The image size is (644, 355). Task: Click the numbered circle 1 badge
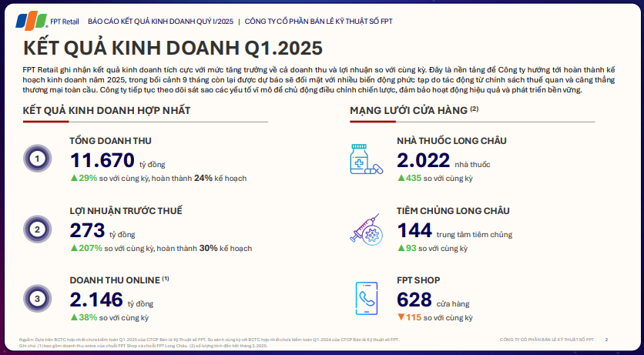(x=38, y=159)
